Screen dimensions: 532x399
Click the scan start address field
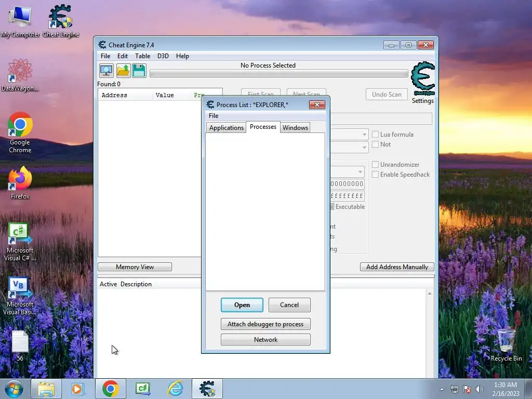(x=348, y=184)
